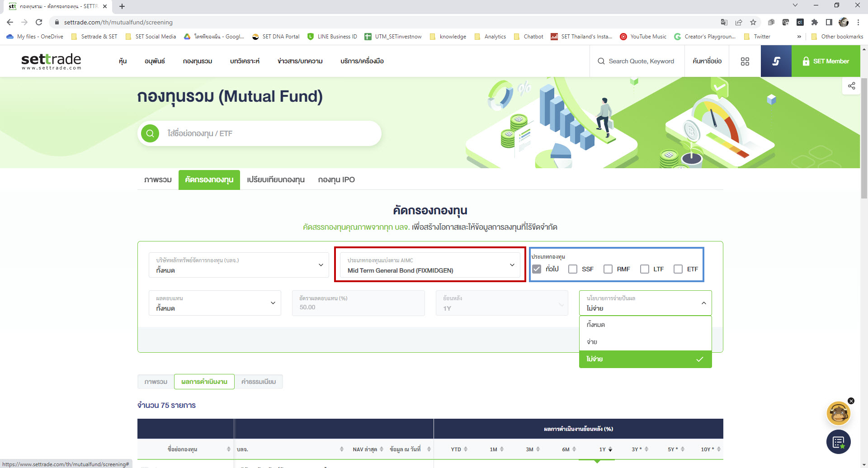Open the apps grid icon
Viewport: 868px width, 468px height.
pyautogui.click(x=745, y=61)
